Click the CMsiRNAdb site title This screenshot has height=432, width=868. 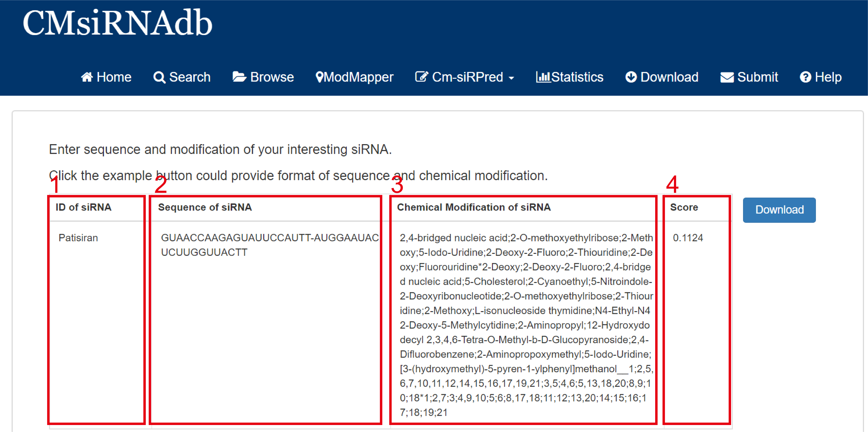point(117,23)
